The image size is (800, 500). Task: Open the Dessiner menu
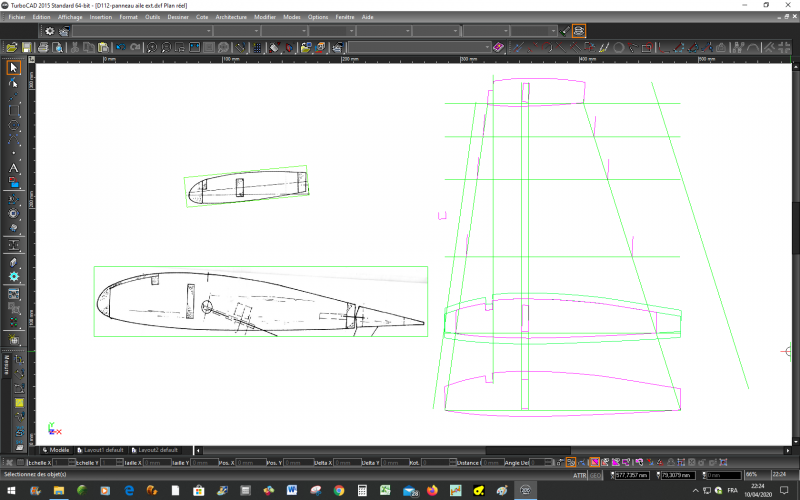pos(177,17)
